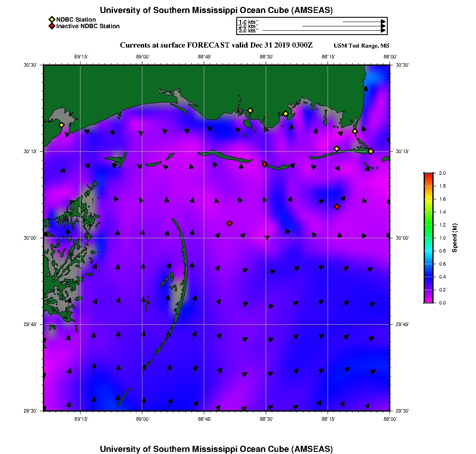Click the red top of speed colorbar

(428, 174)
